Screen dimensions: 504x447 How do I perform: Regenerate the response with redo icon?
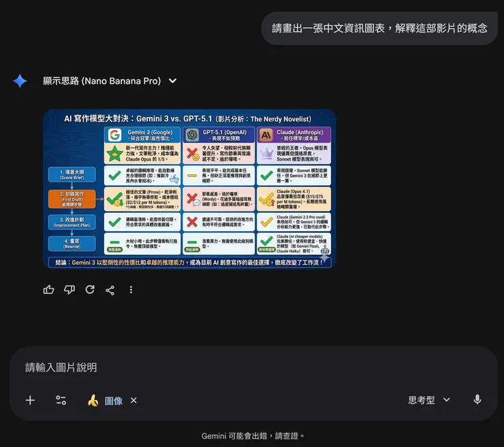90,290
